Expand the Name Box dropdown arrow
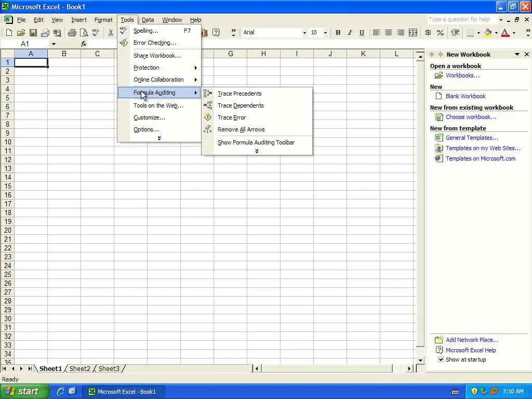Screen dimensions: 532x399 [54, 44]
